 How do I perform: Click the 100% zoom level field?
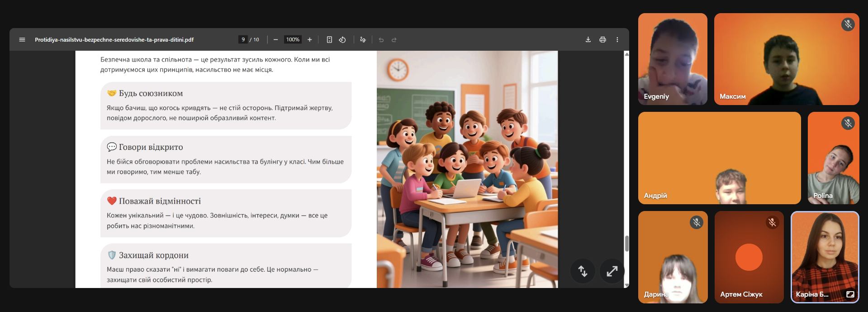tap(293, 40)
